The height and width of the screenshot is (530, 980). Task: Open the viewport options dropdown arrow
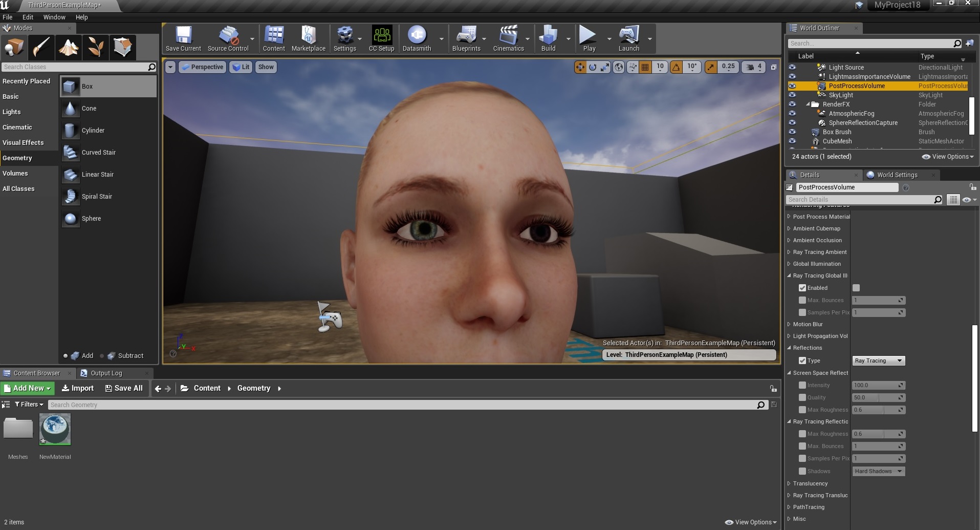click(170, 67)
